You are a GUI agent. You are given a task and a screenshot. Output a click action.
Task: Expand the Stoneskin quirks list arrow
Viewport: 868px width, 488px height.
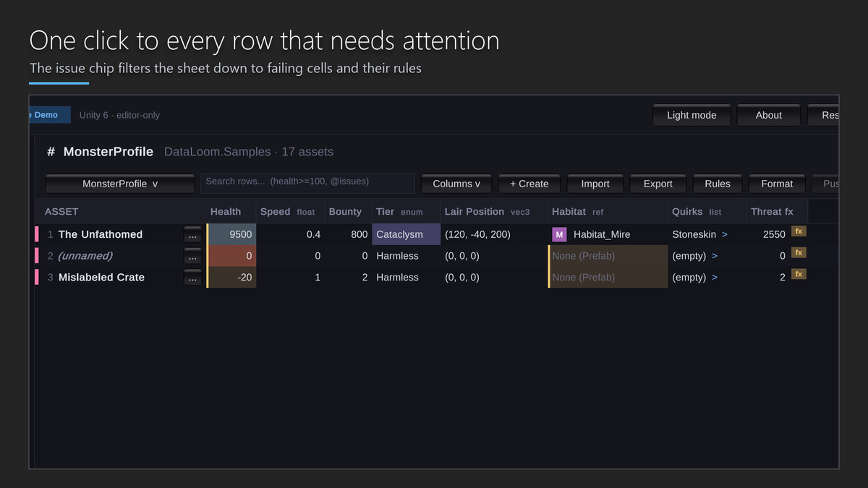pos(725,234)
